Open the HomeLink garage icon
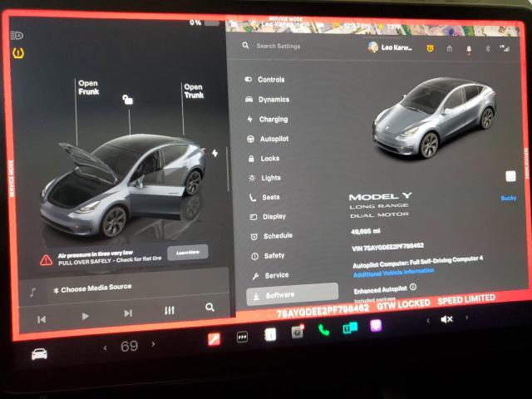This screenshot has width=532, height=399. 450,48
